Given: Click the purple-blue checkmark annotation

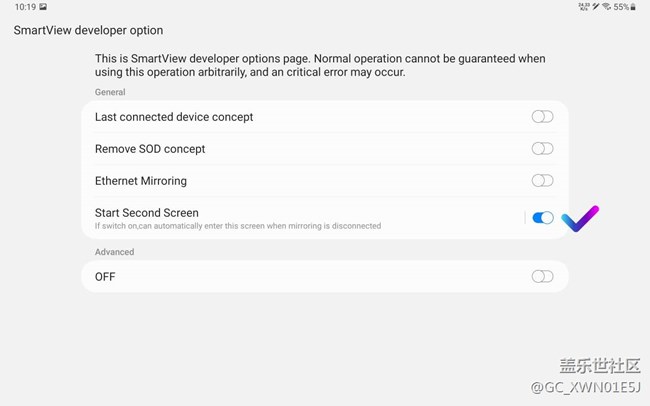Looking at the screenshot, I should coord(580,218).
